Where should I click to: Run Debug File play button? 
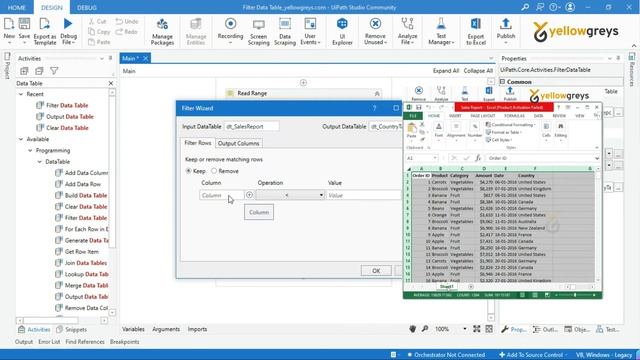coord(68,24)
